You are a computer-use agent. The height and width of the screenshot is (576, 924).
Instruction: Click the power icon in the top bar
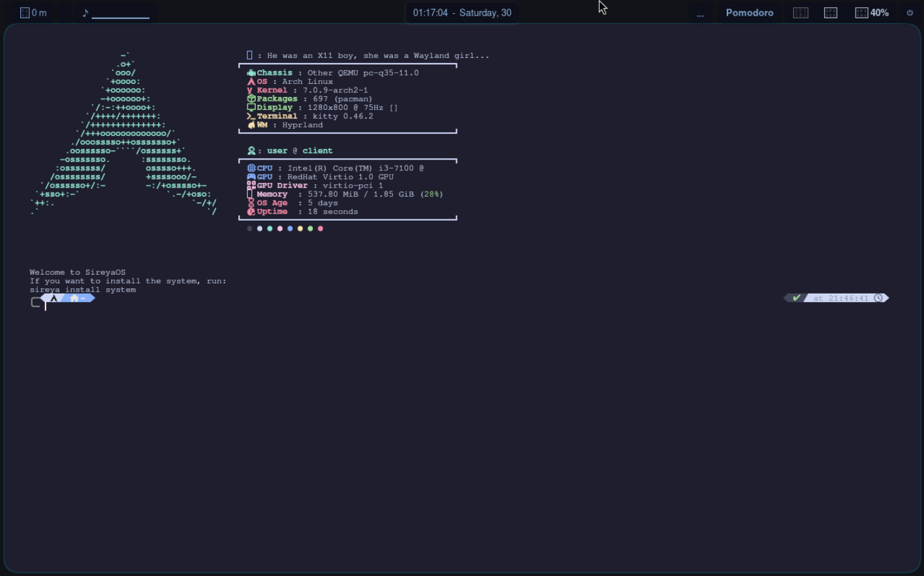(x=910, y=12)
